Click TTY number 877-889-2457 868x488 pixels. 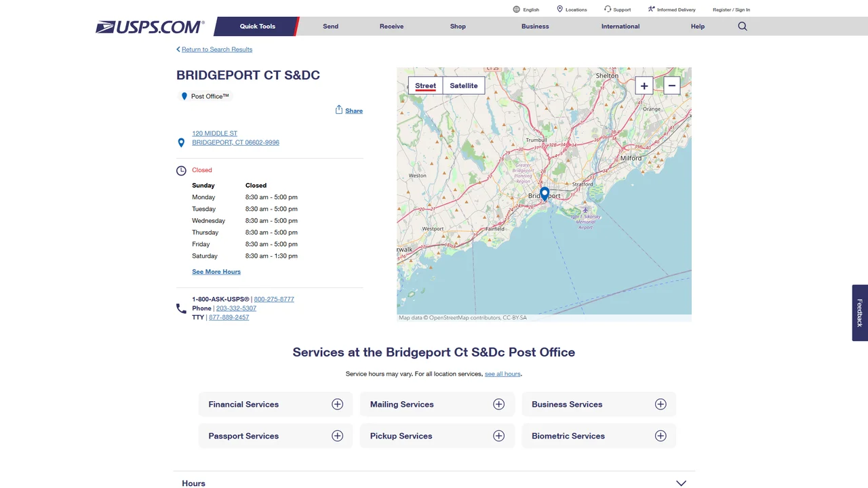point(229,317)
